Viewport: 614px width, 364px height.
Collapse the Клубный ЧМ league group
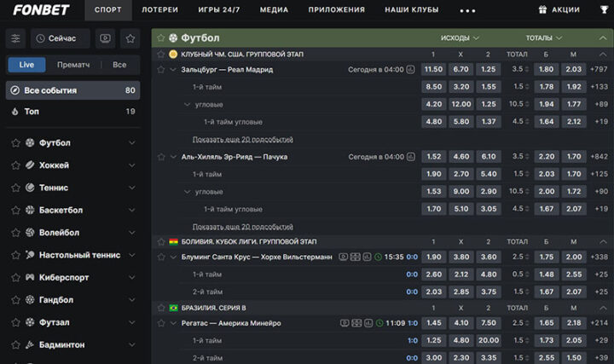click(x=603, y=54)
